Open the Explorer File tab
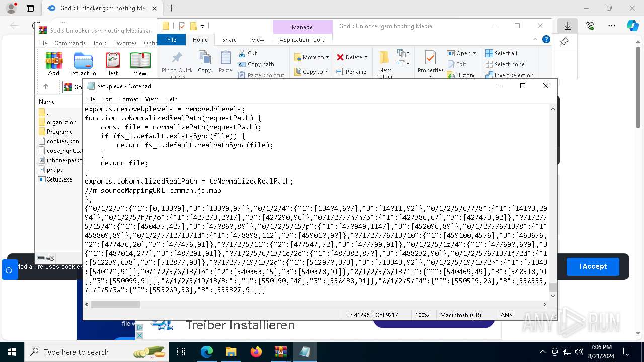This screenshot has width=644, height=362. pyautogui.click(x=172, y=40)
